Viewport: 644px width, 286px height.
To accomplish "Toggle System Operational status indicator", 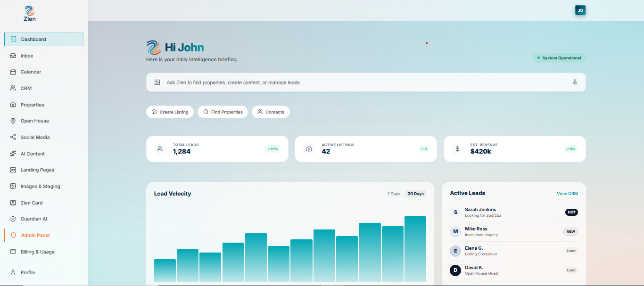I will click(559, 57).
